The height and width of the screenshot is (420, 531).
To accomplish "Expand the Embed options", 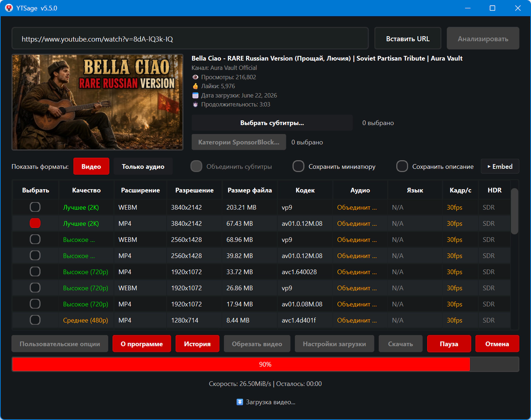I will click(500, 166).
